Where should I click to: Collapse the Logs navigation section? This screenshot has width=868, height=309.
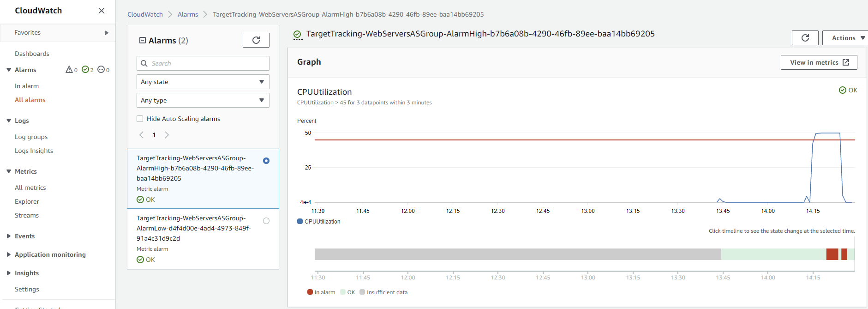tap(9, 121)
